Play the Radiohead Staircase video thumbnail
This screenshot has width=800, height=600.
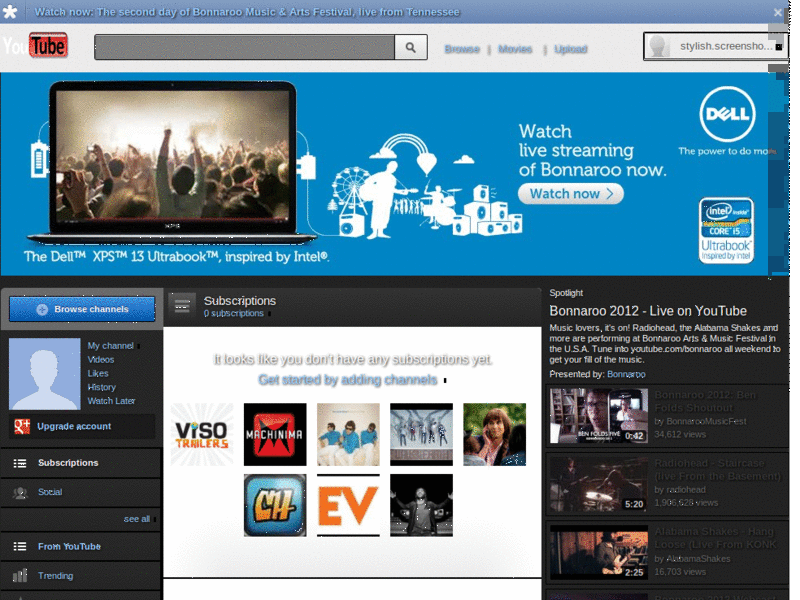point(599,484)
